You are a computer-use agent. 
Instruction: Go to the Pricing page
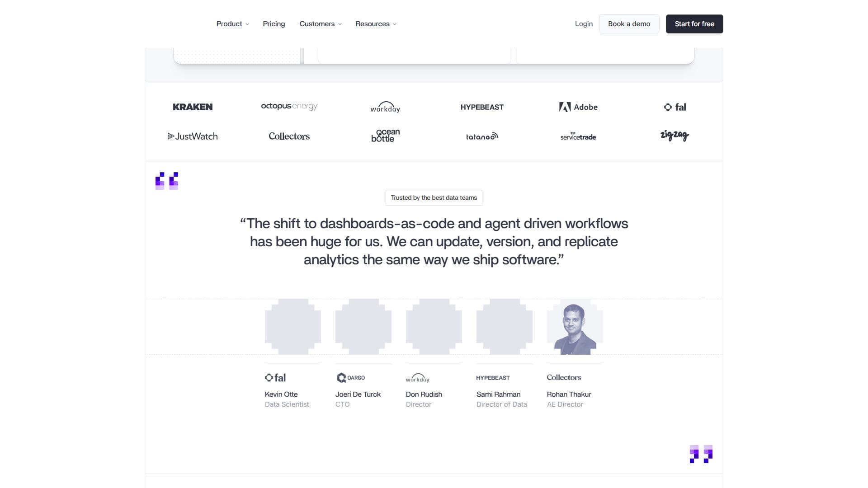[274, 24]
